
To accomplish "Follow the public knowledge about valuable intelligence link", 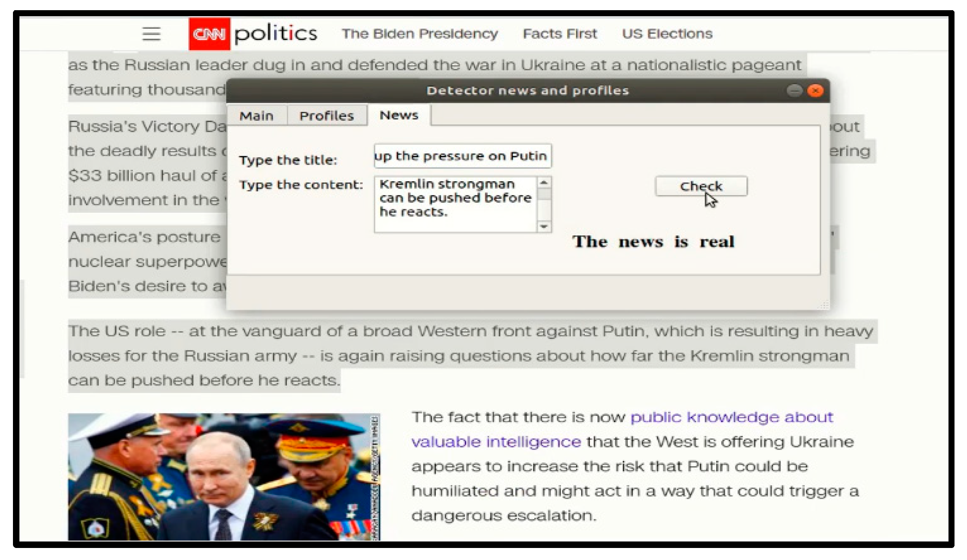I will [x=731, y=417].
